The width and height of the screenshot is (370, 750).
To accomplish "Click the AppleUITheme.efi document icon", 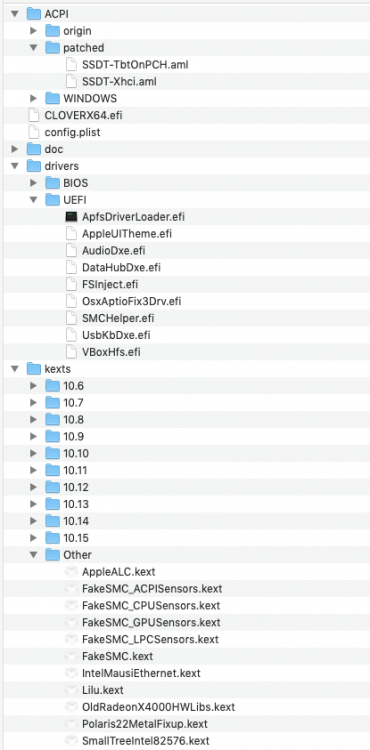I will 71,233.
